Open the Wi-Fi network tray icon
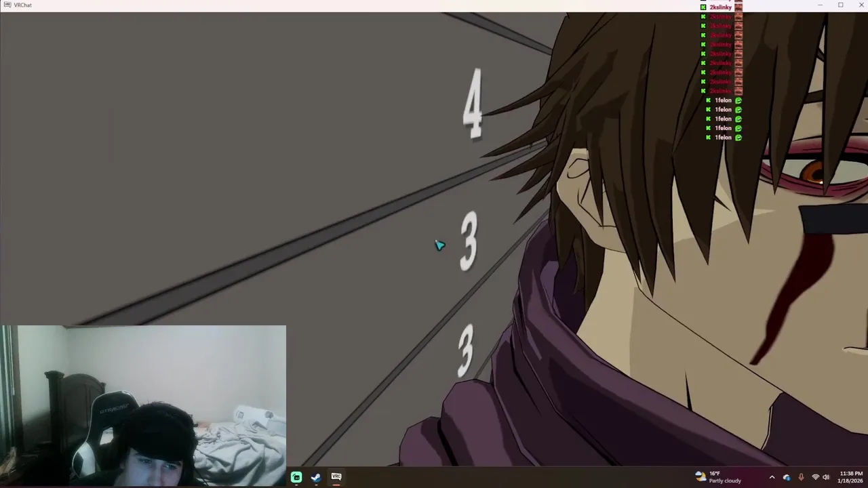Viewport: 868px width, 488px height. (x=815, y=477)
